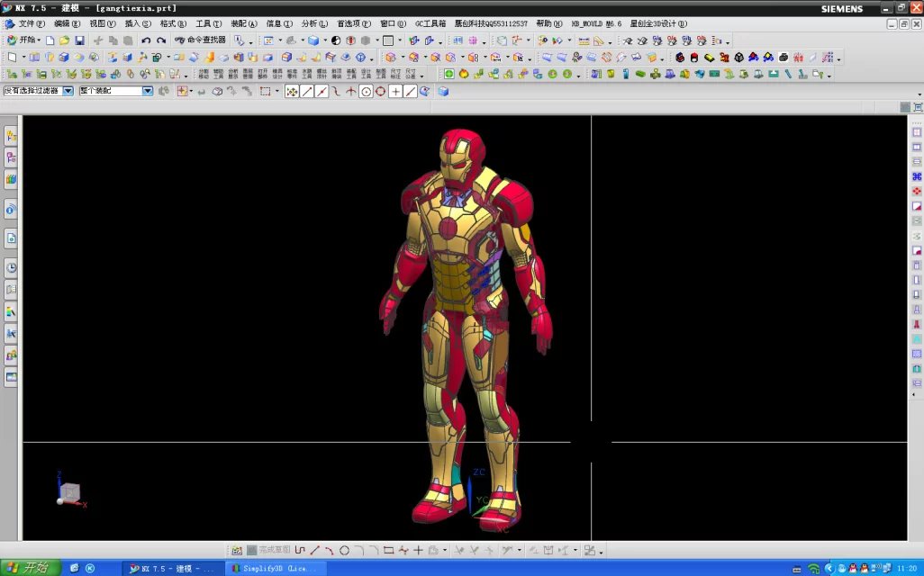The height and width of the screenshot is (576, 924).
Task: Select the rectangle sketch tool in bottom toolbar
Action: click(x=388, y=550)
